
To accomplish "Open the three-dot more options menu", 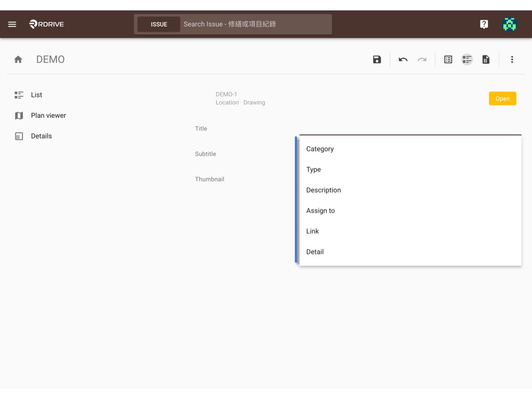I will click(x=512, y=59).
